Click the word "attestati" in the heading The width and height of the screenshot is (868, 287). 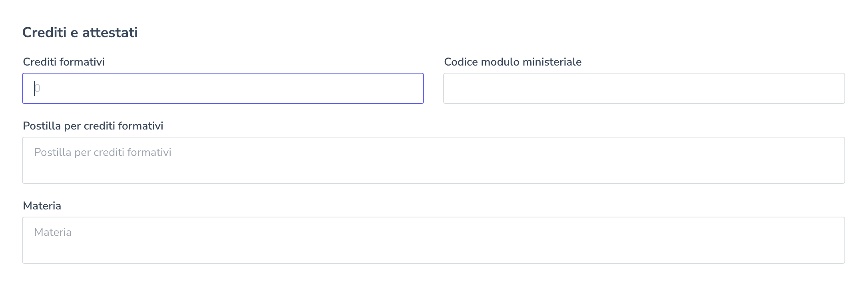pyautogui.click(x=110, y=32)
